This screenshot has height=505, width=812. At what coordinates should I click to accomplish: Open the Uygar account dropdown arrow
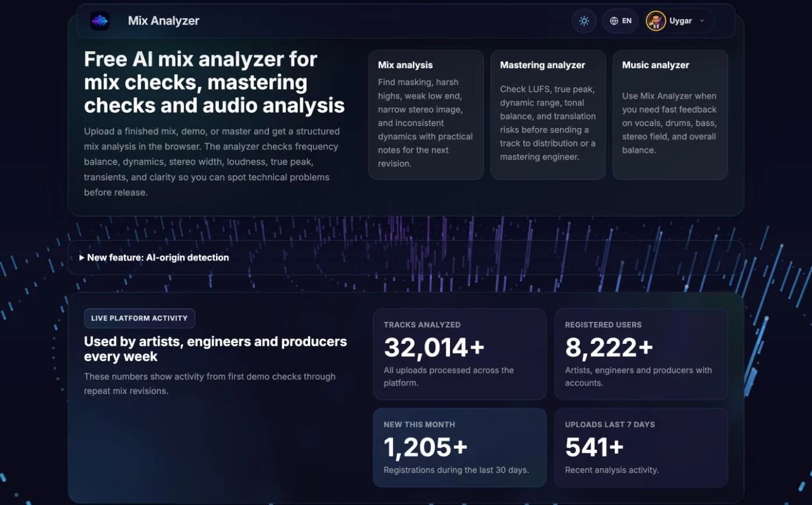[x=702, y=21]
